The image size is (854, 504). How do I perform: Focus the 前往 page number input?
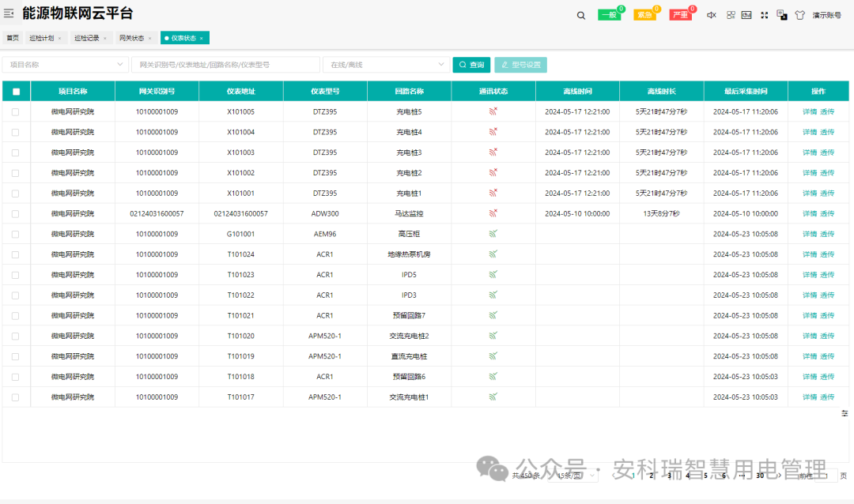click(826, 476)
